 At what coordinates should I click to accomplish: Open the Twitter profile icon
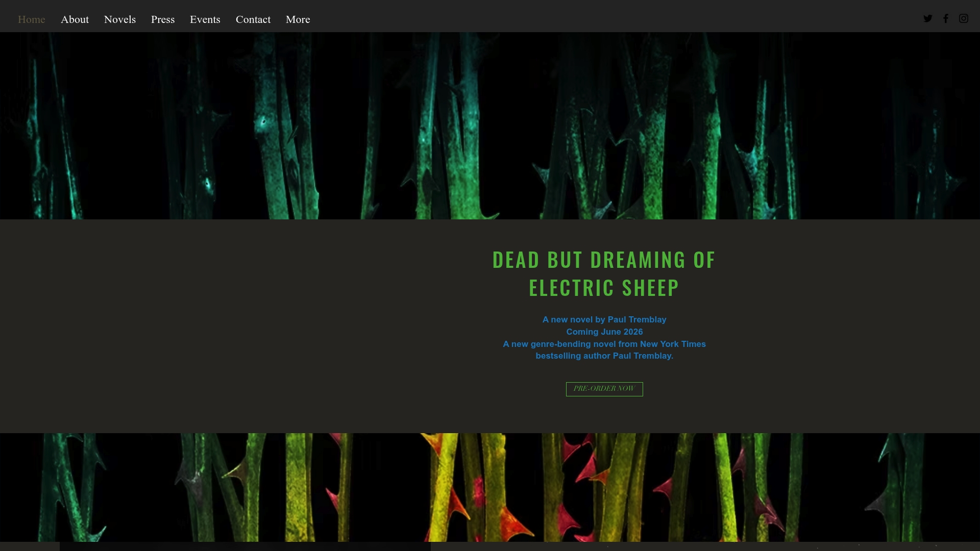[x=927, y=18]
